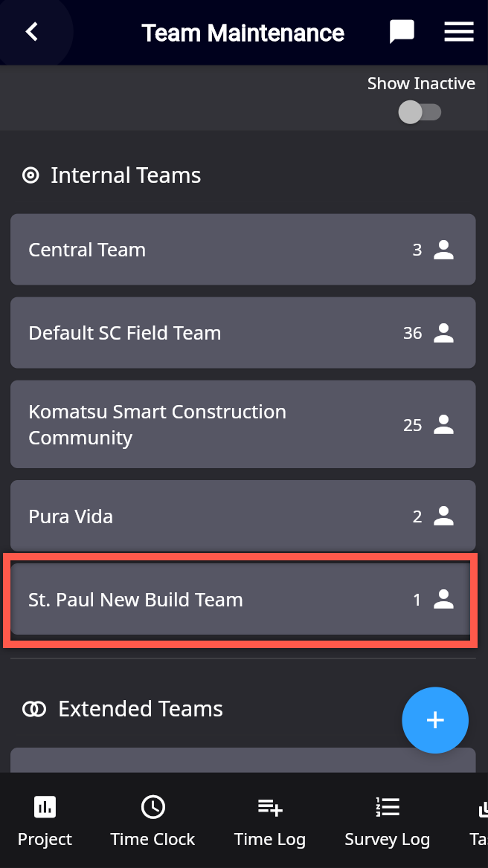Viewport: 488px width, 868px height.
Task: Click Pura Vida's member person icon
Action: click(443, 516)
